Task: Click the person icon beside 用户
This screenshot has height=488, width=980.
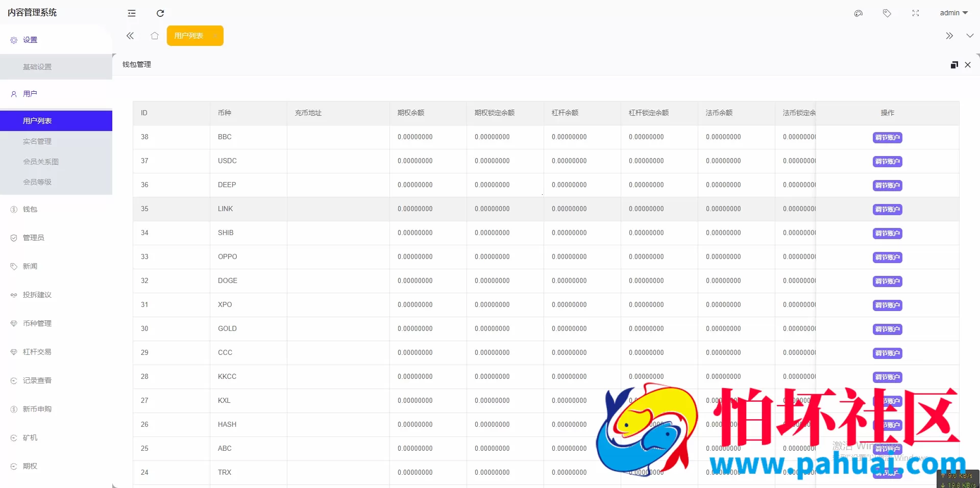Action: tap(14, 94)
